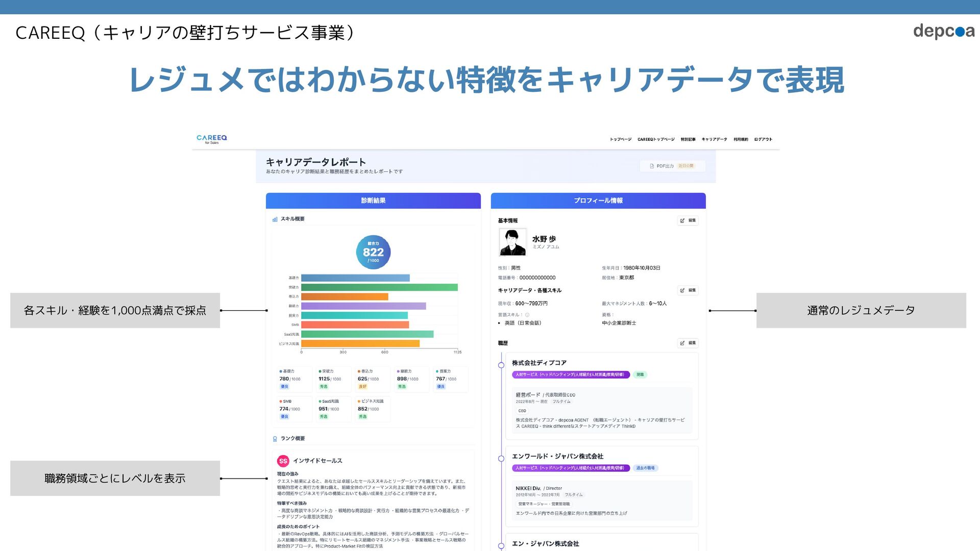Viewport: 980px width, 551px height.
Task: Open トップページ in the navigation bar
Action: tap(620, 139)
